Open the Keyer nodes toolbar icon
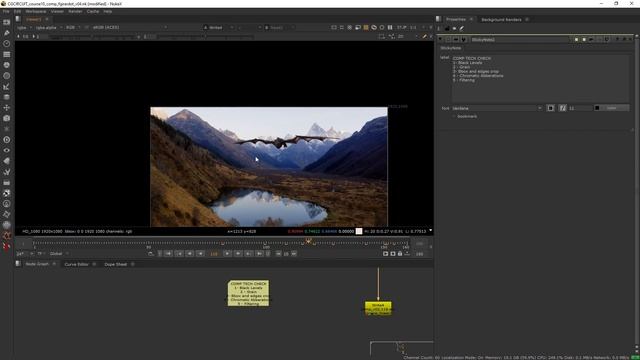Screen dimensions: 640x360 [7, 87]
